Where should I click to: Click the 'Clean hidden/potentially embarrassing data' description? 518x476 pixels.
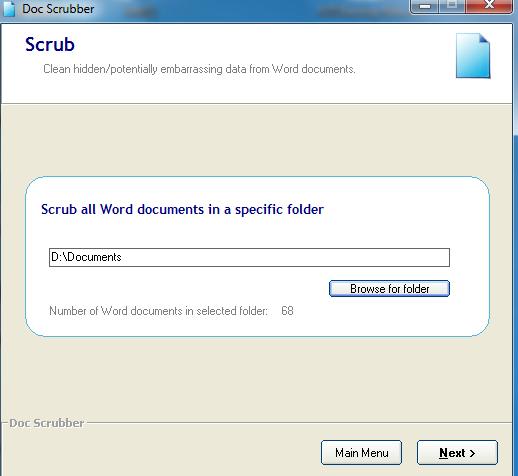click(199, 69)
